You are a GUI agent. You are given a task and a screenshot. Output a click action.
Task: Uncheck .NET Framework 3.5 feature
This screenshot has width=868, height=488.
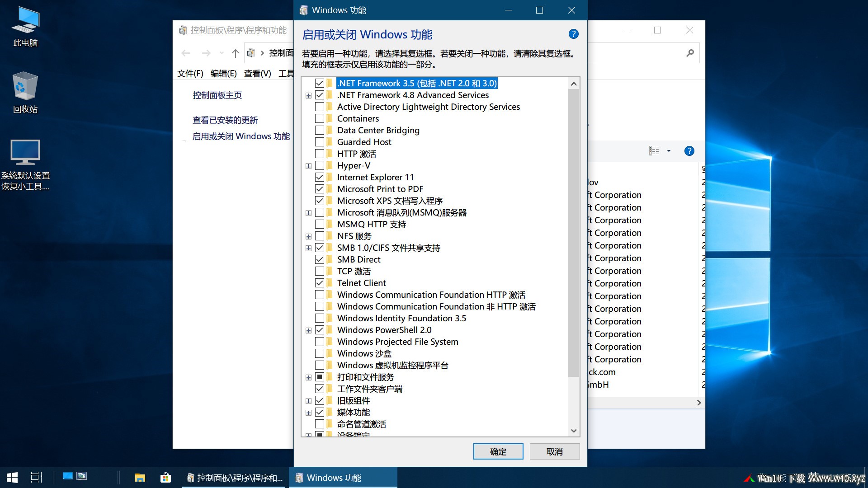click(x=320, y=83)
